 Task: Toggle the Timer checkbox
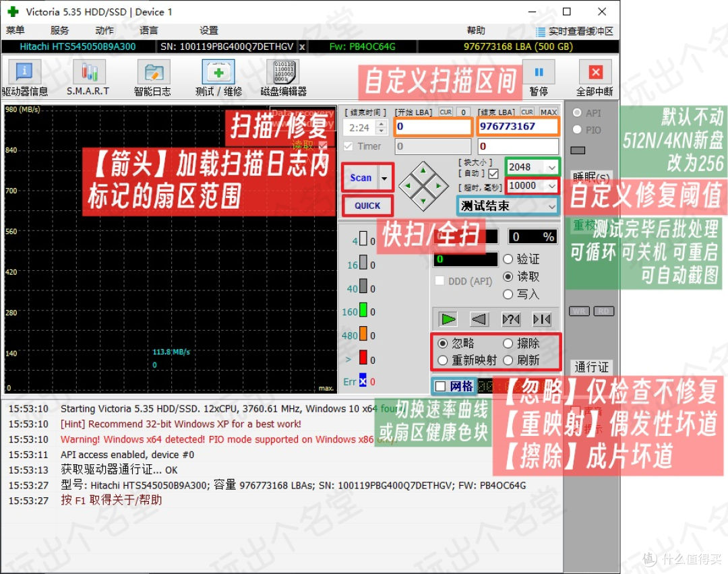pos(348,146)
